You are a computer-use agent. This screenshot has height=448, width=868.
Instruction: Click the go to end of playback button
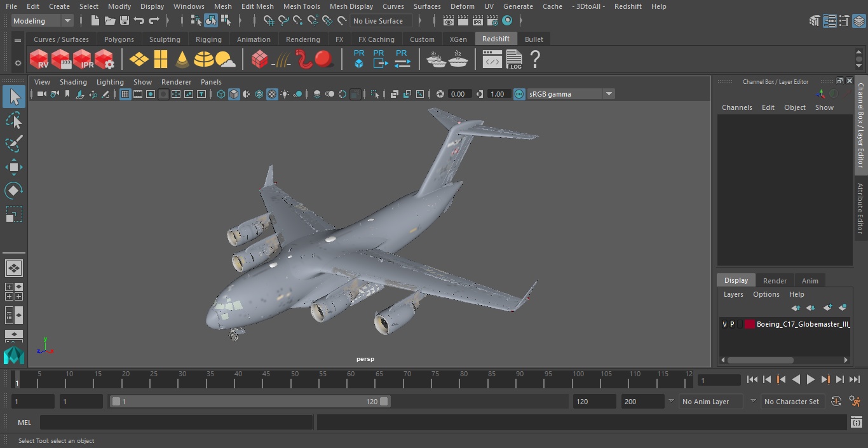coord(855,379)
